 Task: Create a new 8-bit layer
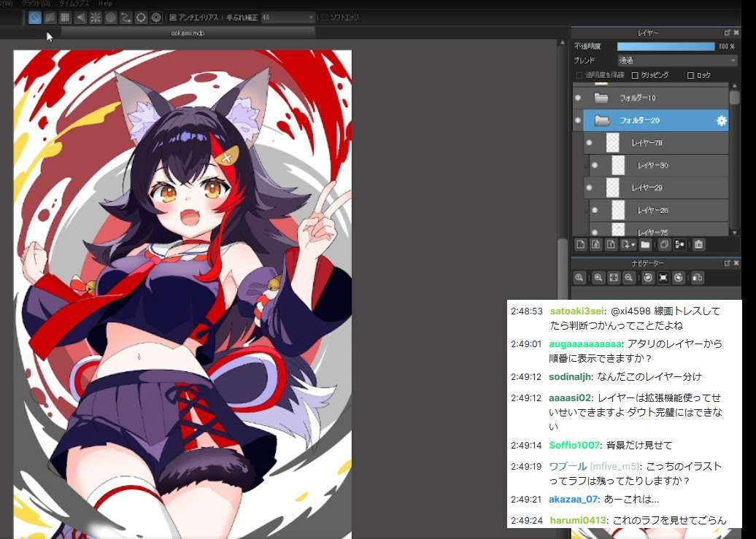[x=596, y=244]
